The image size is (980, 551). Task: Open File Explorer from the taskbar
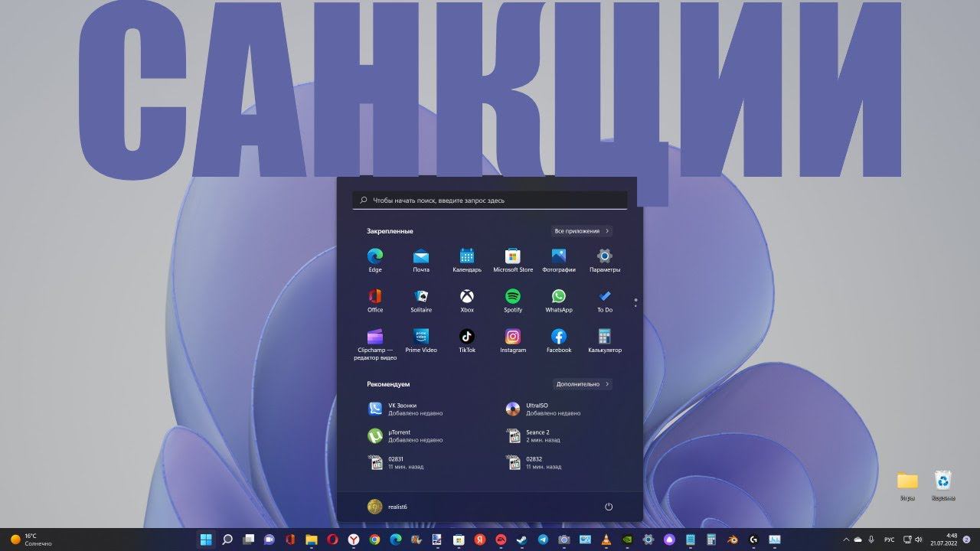coord(311,540)
